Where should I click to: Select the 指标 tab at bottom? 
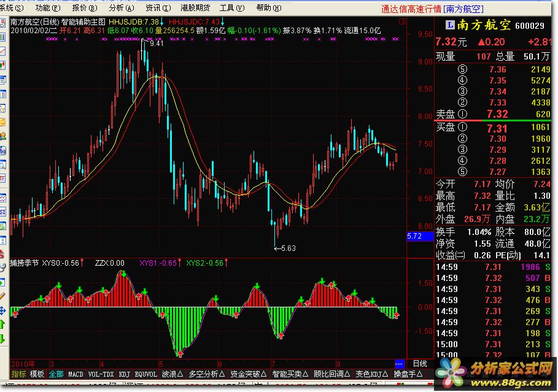tap(18, 374)
